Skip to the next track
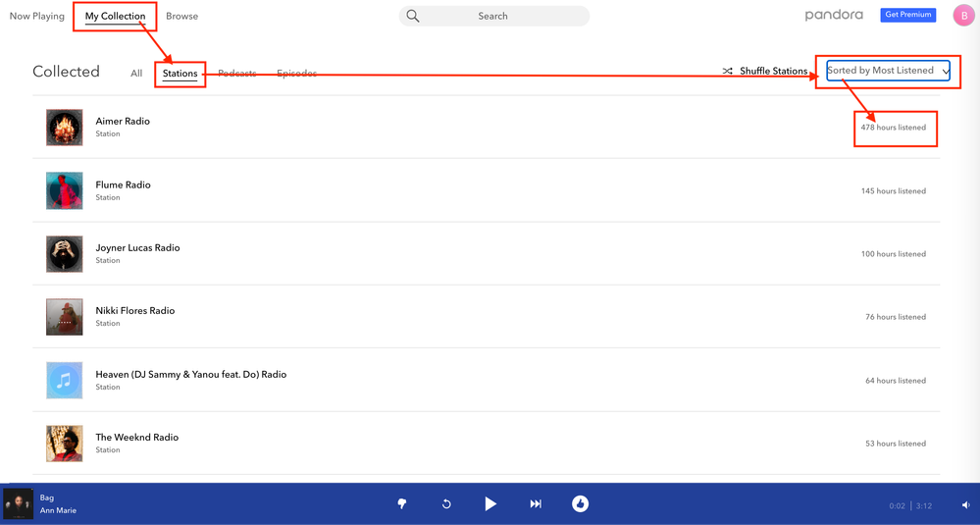This screenshot has height=525, width=980. [x=536, y=503]
